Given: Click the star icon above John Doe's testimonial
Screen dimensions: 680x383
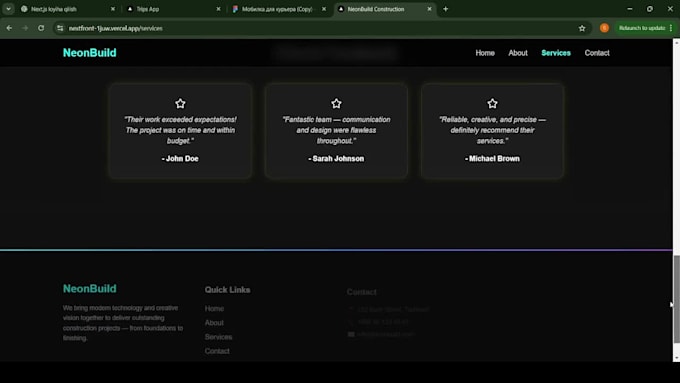Looking at the screenshot, I should [x=180, y=103].
